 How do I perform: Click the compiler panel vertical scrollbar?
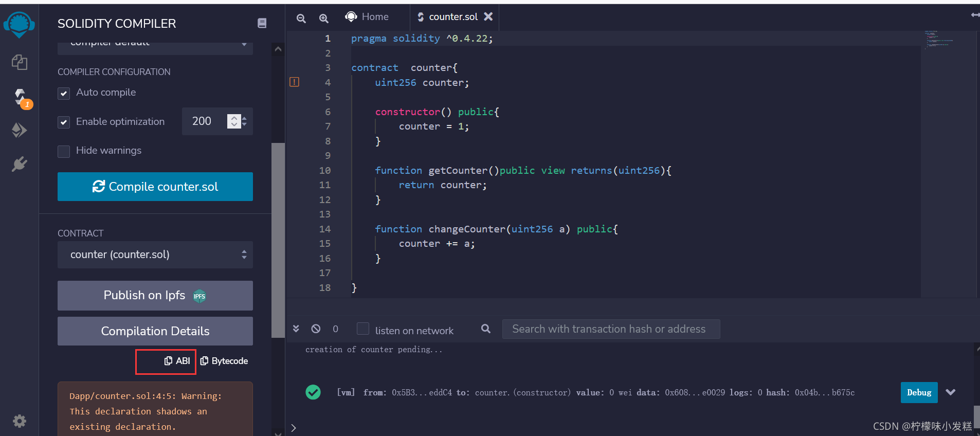pyautogui.click(x=278, y=240)
